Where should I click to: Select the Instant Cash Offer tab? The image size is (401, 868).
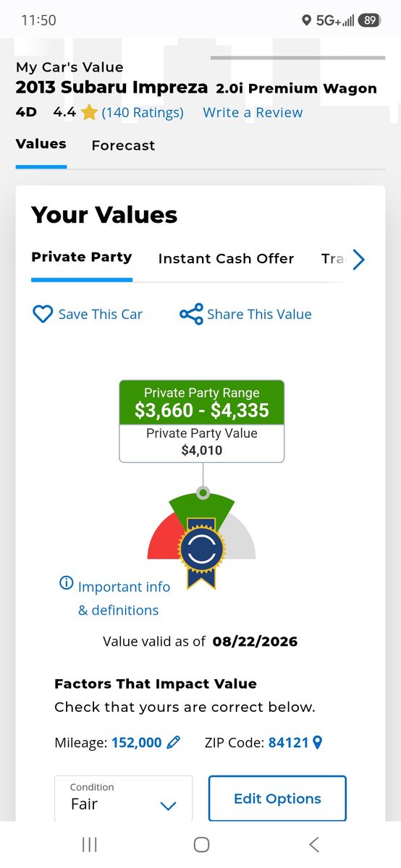(x=226, y=258)
